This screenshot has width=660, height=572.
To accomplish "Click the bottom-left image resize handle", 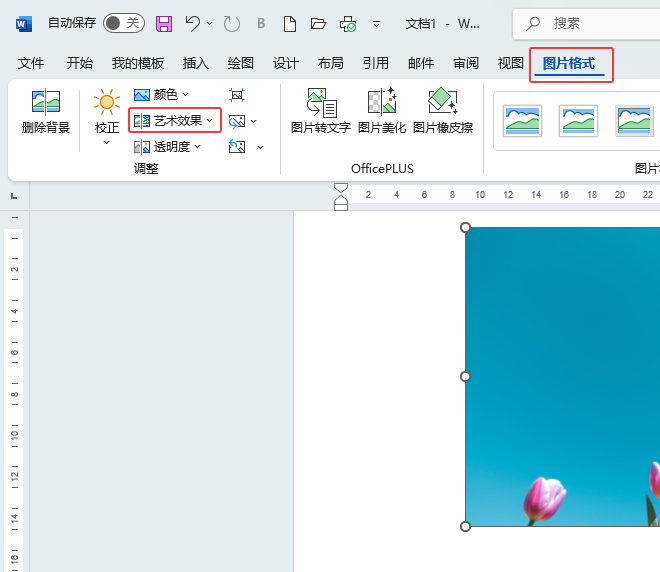I will click(465, 526).
